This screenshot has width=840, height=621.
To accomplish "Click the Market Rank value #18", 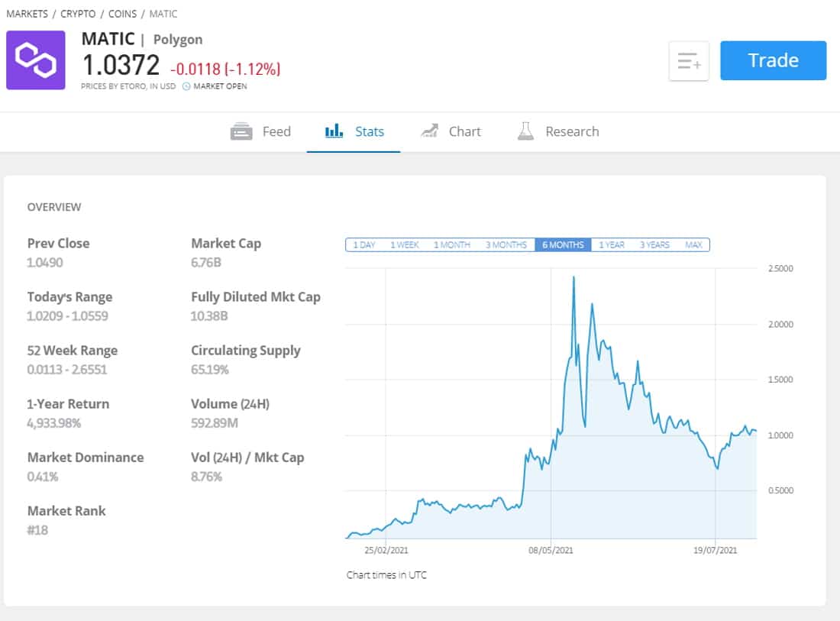I will (x=37, y=530).
